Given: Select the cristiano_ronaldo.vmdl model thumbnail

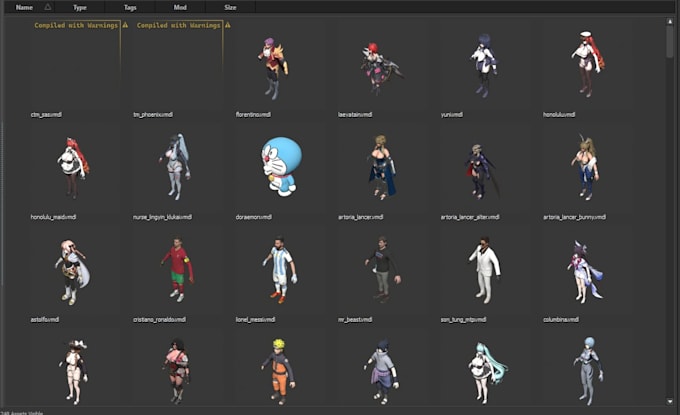Looking at the screenshot, I should [177, 269].
